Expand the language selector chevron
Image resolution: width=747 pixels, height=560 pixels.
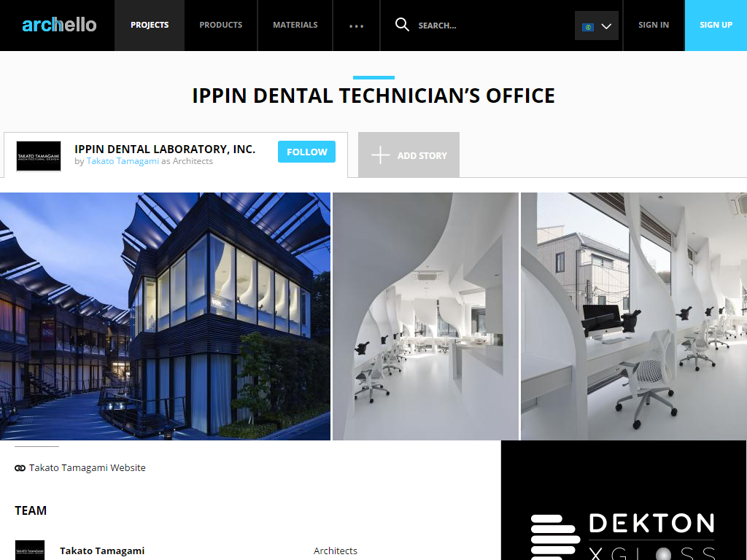point(606,27)
